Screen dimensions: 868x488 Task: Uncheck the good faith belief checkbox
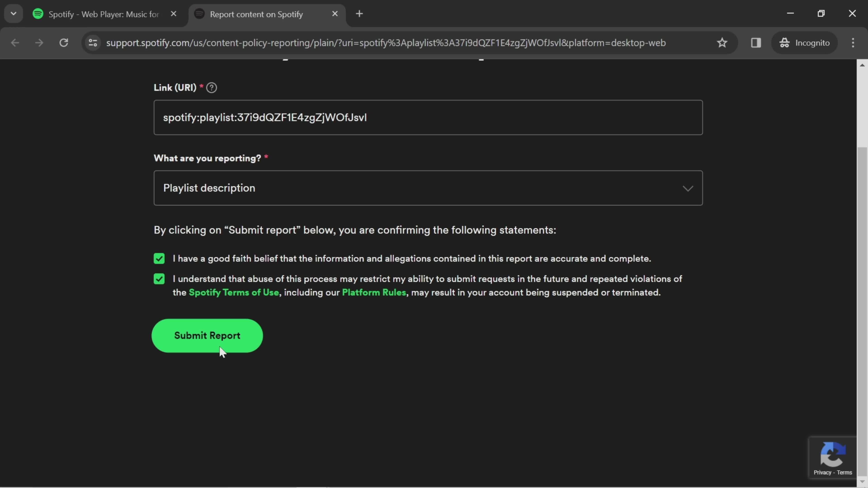click(x=159, y=259)
